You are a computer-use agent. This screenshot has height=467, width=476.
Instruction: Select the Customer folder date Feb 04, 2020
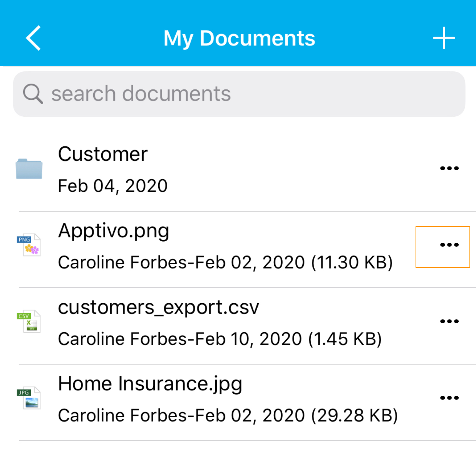point(112,186)
